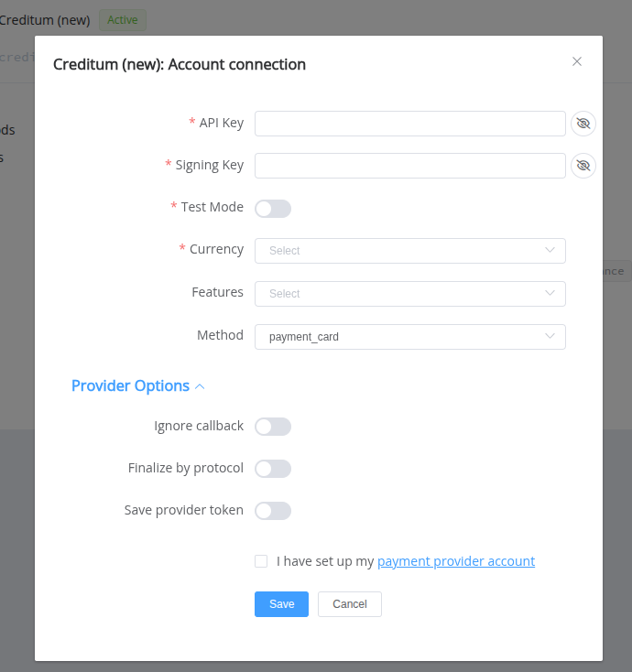Close the Account connection dialog

(x=577, y=61)
